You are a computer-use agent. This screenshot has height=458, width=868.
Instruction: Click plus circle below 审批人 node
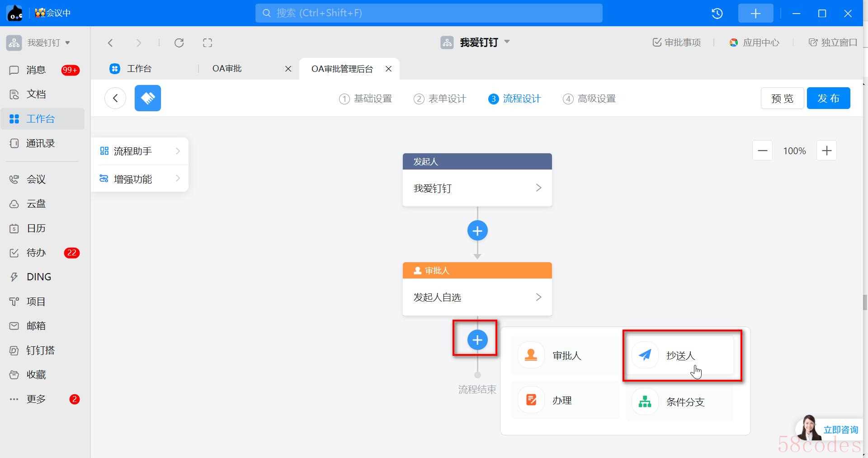[477, 340]
